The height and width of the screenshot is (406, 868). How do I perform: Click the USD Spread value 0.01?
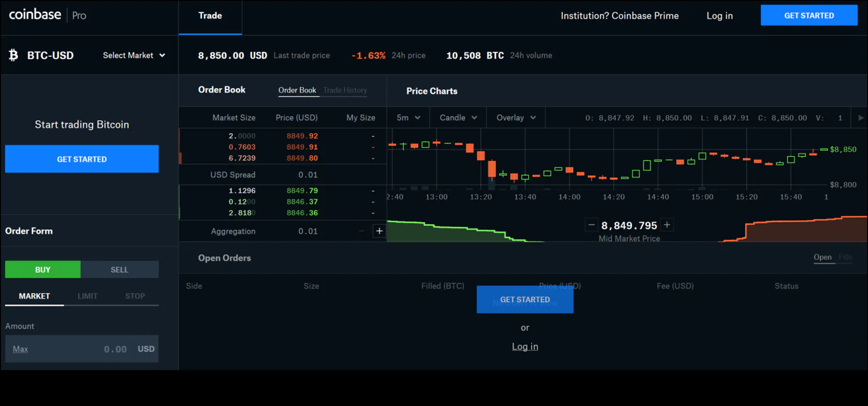point(308,175)
